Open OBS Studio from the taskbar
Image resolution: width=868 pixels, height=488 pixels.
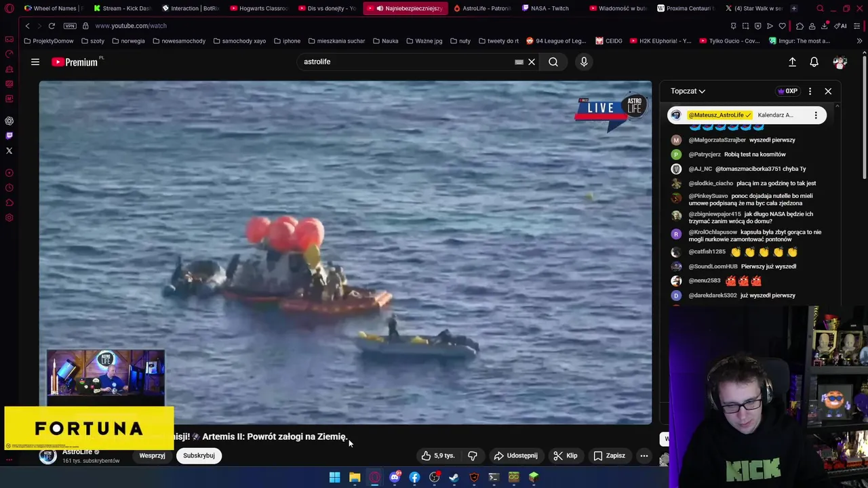coord(434,477)
